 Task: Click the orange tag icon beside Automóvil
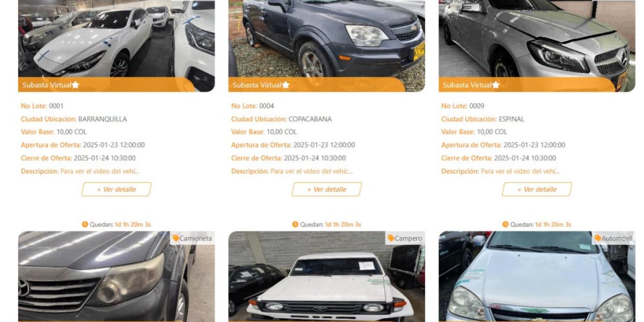click(x=598, y=238)
